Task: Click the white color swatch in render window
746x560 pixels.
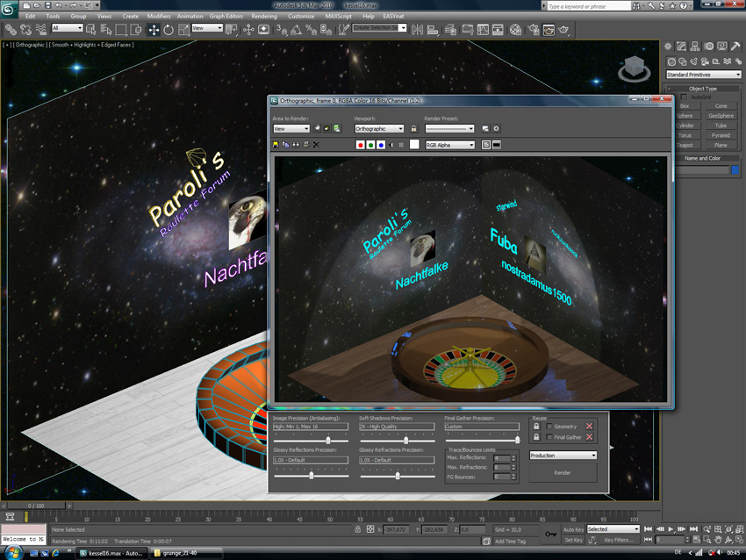Action: 414,145
